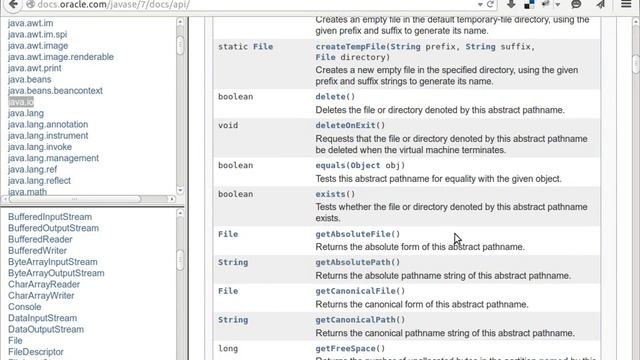Viewport: 640px width, 360px height.
Task: Open the java.lang package
Action: [26, 113]
